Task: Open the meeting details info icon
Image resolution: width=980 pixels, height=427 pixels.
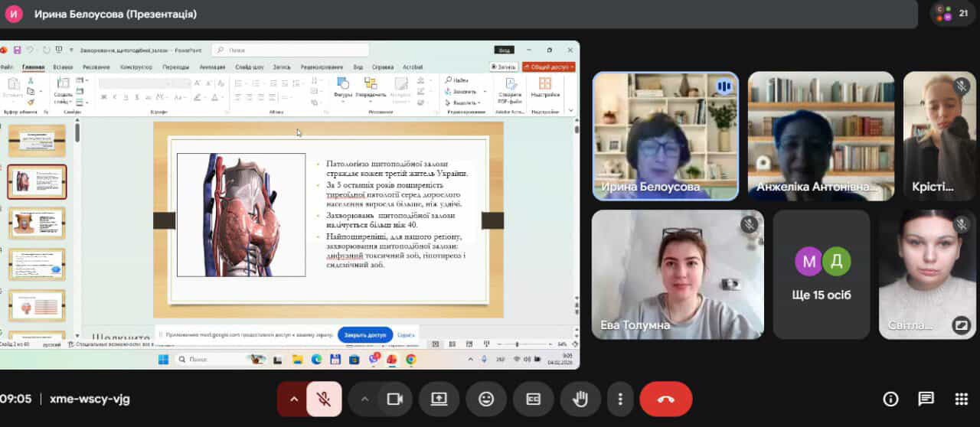Action: click(x=890, y=399)
